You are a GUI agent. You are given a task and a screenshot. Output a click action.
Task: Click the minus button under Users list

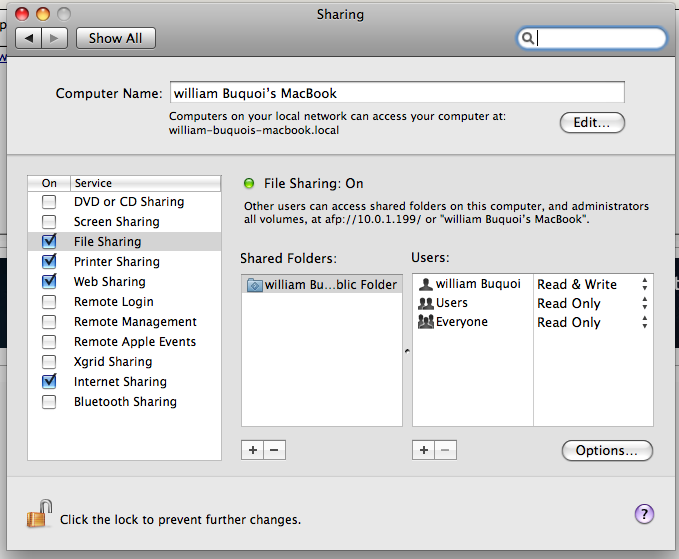(445, 450)
